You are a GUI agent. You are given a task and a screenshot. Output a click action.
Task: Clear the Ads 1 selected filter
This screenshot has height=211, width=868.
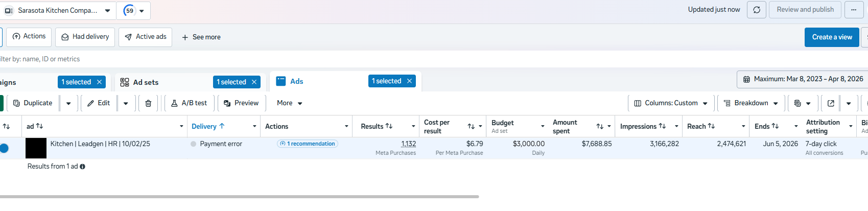(x=409, y=81)
